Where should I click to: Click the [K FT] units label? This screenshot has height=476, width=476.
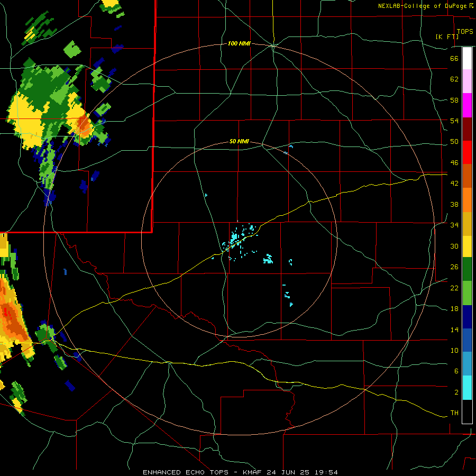click(x=447, y=36)
